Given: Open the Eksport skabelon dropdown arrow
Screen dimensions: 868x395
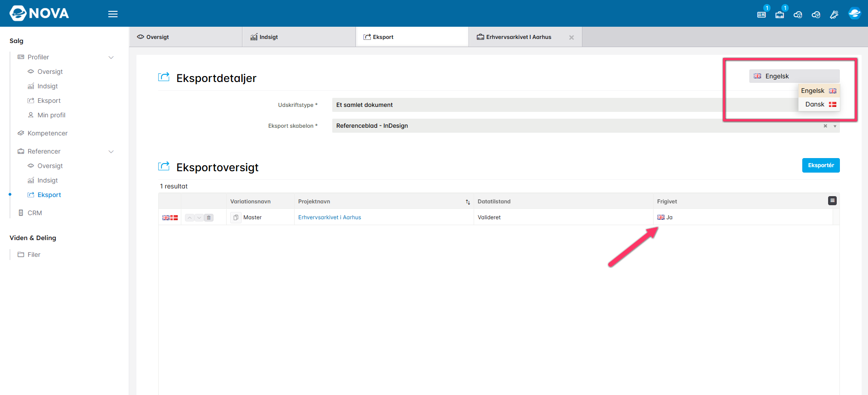Looking at the screenshot, I should click(x=835, y=126).
